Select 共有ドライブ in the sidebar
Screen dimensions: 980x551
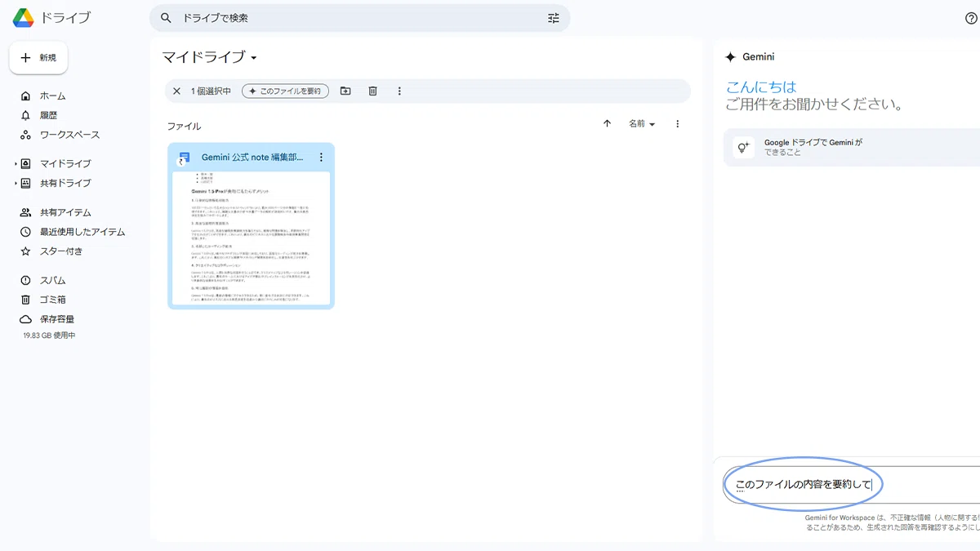click(65, 183)
